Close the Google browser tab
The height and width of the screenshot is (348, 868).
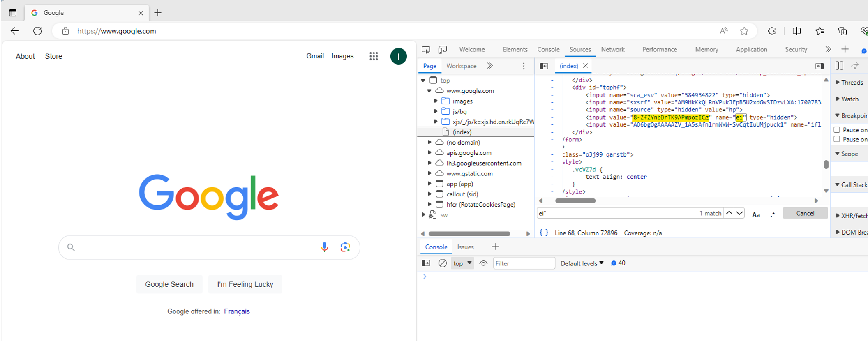point(141,13)
